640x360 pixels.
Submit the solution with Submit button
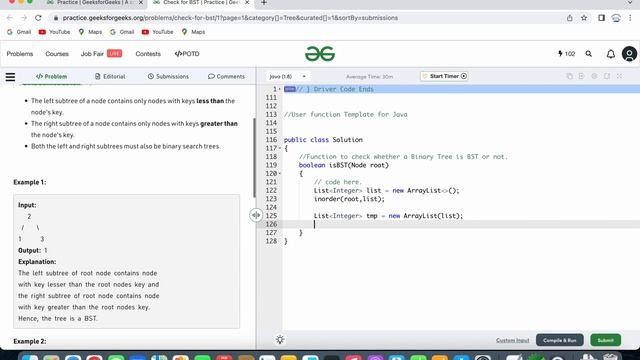coord(605,340)
